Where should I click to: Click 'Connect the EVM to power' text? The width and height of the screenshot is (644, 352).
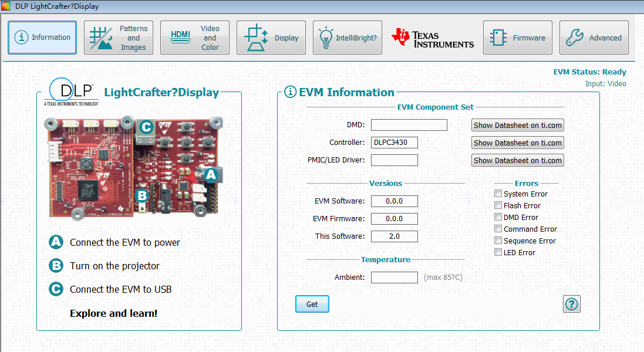point(125,242)
